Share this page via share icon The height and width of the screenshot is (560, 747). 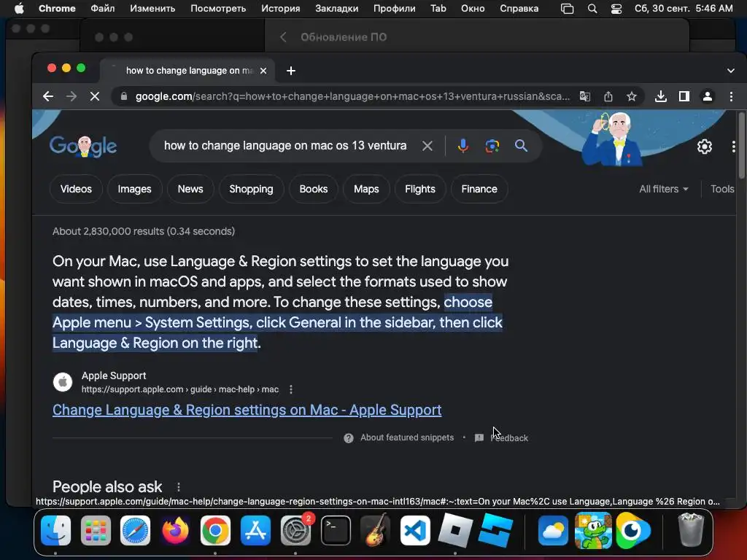pos(608,97)
